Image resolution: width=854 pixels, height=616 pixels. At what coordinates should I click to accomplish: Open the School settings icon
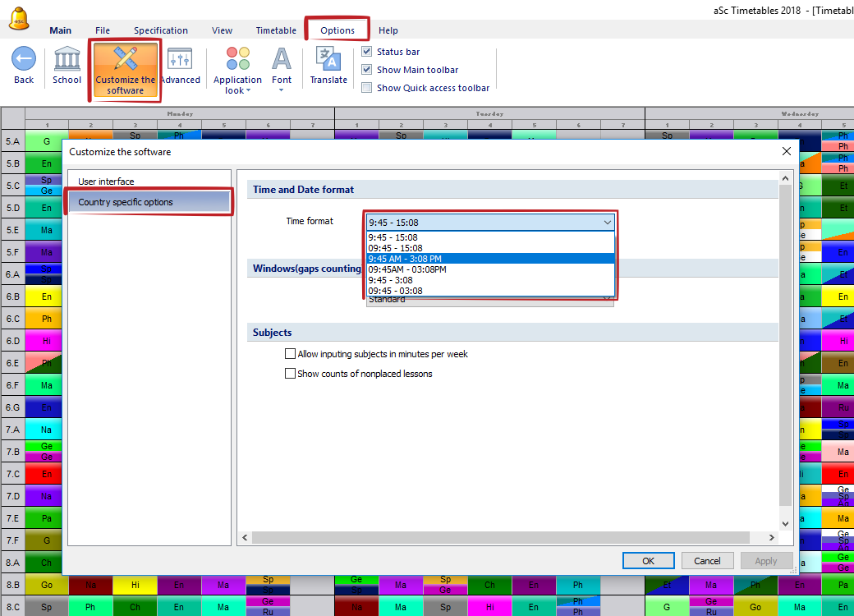[x=67, y=59]
